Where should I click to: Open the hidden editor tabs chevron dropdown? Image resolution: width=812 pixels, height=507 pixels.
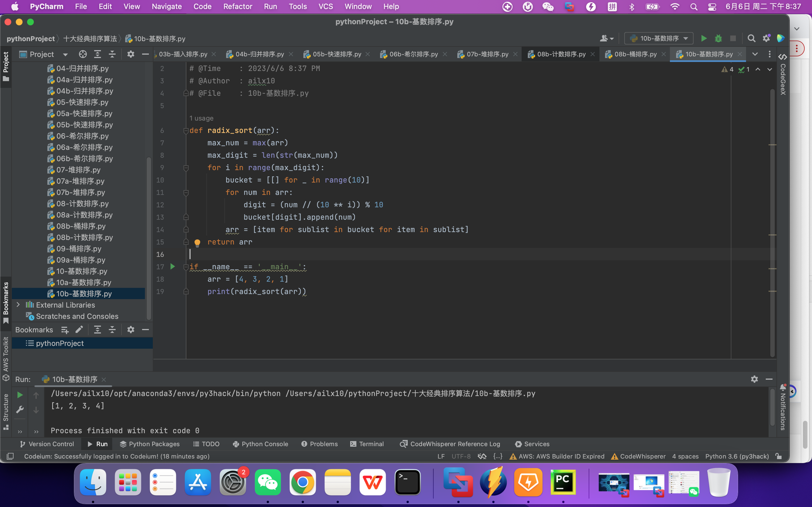point(755,54)
